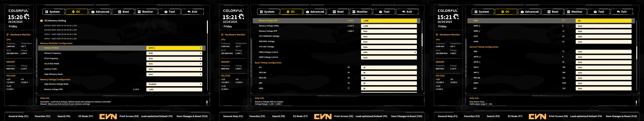Click the scrollbar beside the Memory Profiles list
Screen dimensions: 644x121
coord(207,27)
